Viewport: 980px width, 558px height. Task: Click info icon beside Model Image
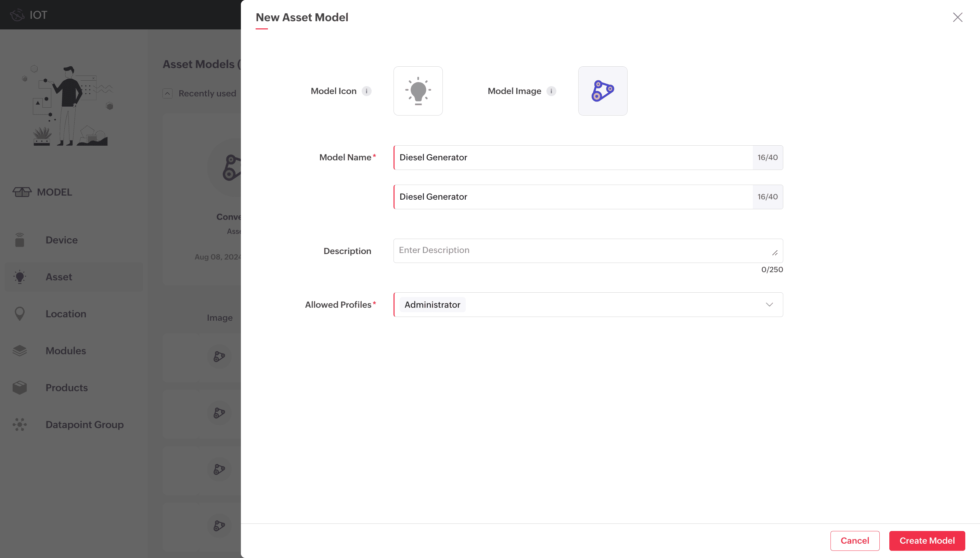(551, 91)
